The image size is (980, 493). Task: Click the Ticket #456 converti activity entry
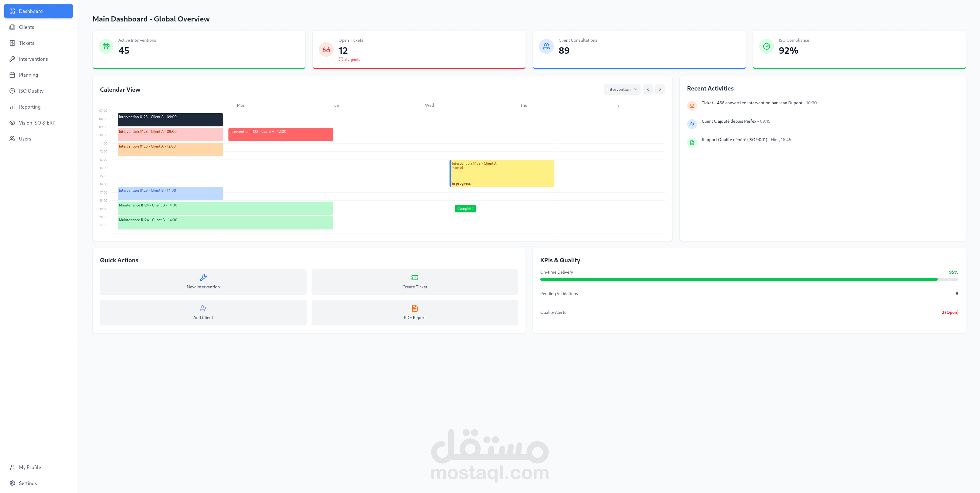(759, 103)
